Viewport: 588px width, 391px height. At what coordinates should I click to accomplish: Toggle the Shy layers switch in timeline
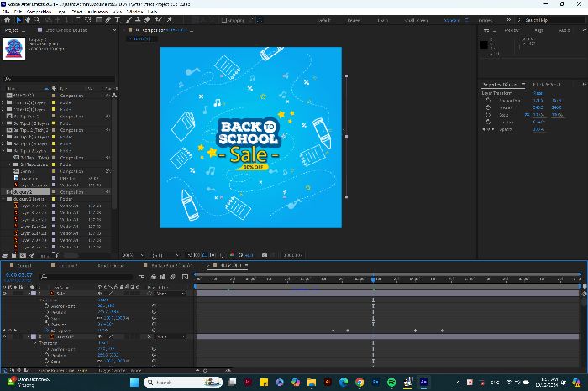coord(154,277)
